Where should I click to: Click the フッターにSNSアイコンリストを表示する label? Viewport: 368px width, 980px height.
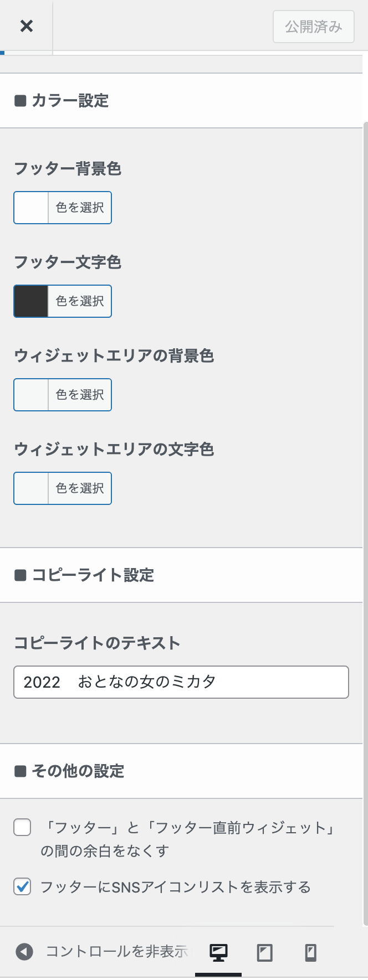[176, 887]
